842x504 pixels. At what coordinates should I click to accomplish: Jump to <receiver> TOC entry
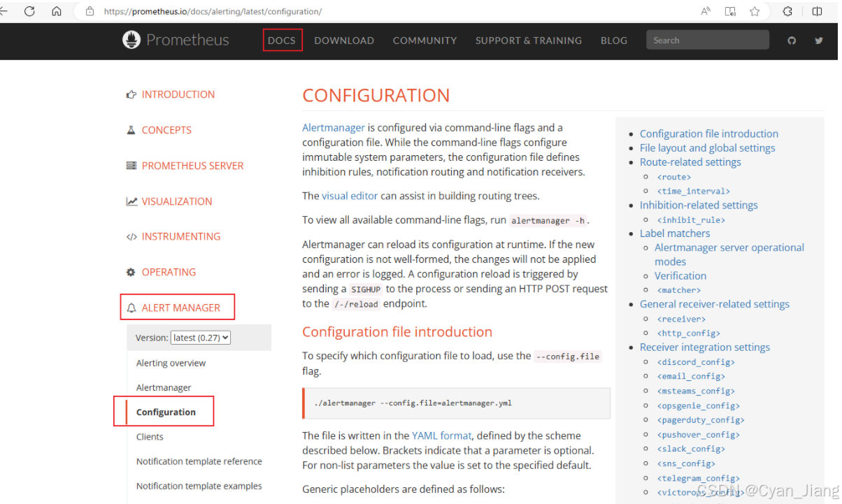[x=681, y=319]
